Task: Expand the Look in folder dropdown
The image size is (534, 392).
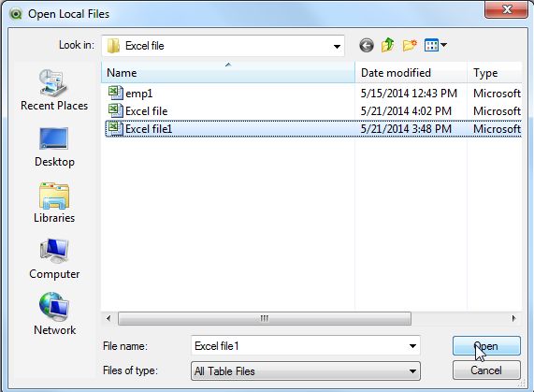Action: tap(337, 46)
